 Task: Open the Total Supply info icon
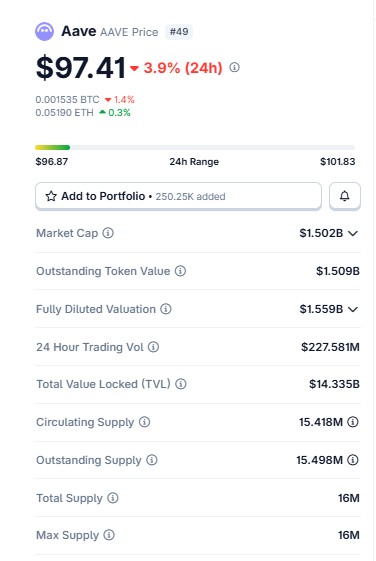[113, 498]
